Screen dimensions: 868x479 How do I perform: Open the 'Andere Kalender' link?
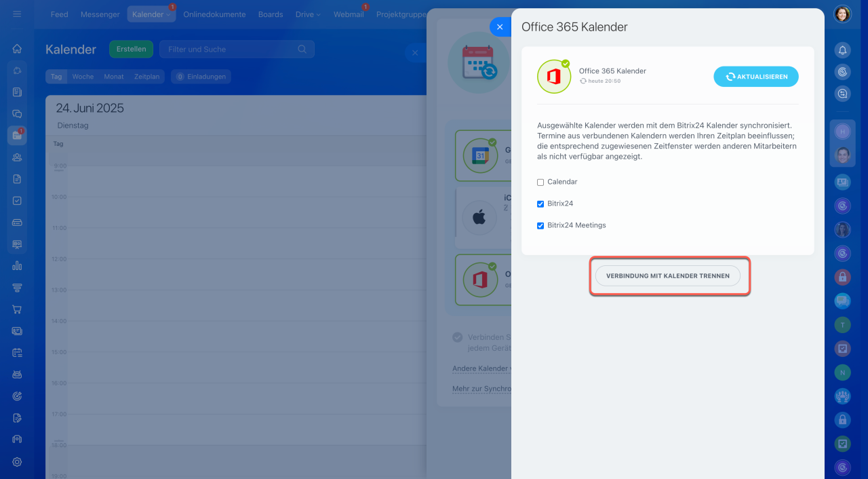coord(481,368)
